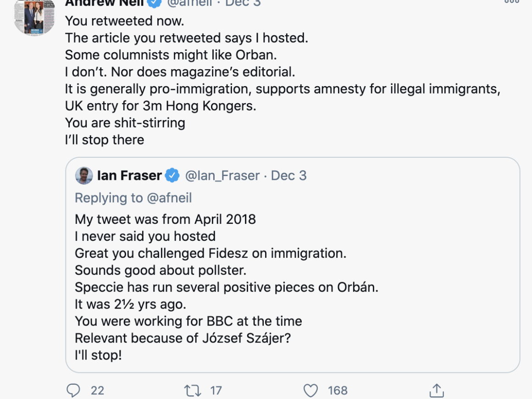Viewport: 532px width, 399px height.
Task: Click the share upload icon
Action: [436, 390]
